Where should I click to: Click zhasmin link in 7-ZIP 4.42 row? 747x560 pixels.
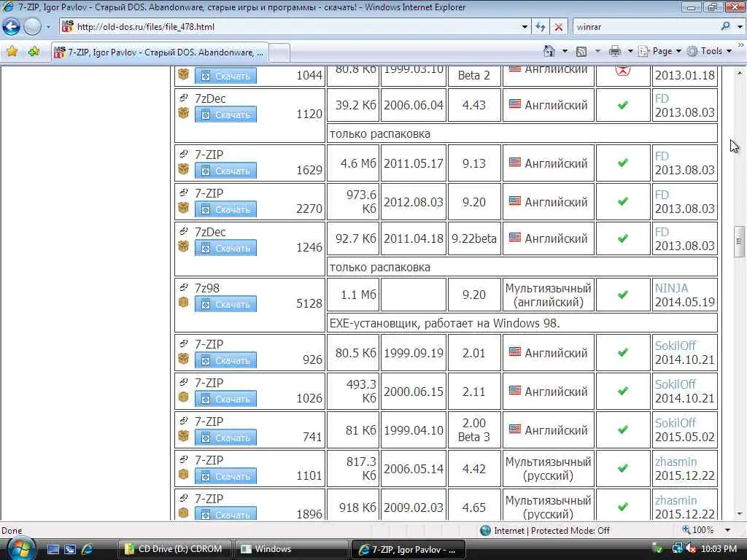[676, 462]
